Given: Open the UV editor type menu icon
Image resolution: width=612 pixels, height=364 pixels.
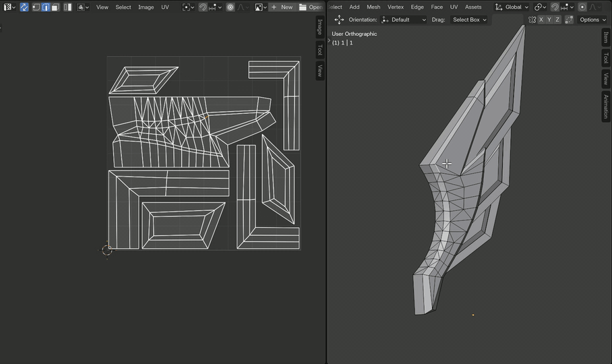Looking at the screenshot, I should (x=9, y=7).
